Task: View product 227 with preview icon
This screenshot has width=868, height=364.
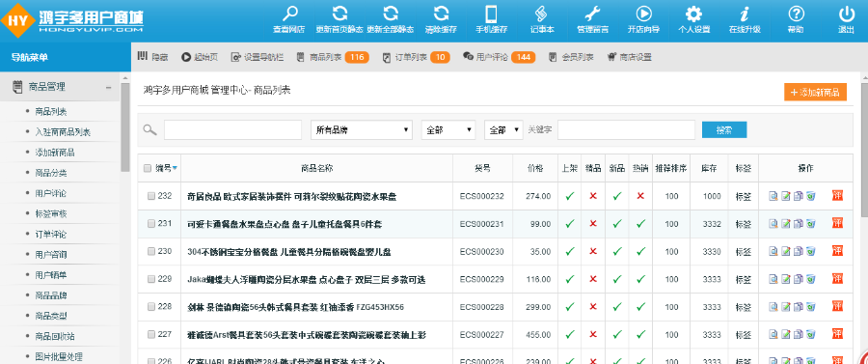Action: click(x=773, y=335)
